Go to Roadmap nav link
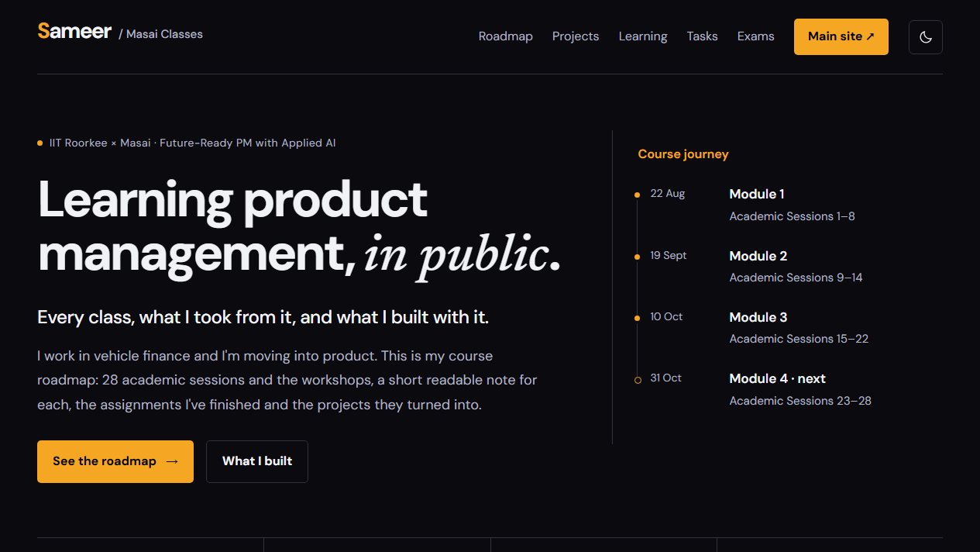Viewport: 980px width, 552px height. pyautogui.click(x=506, y=36)
